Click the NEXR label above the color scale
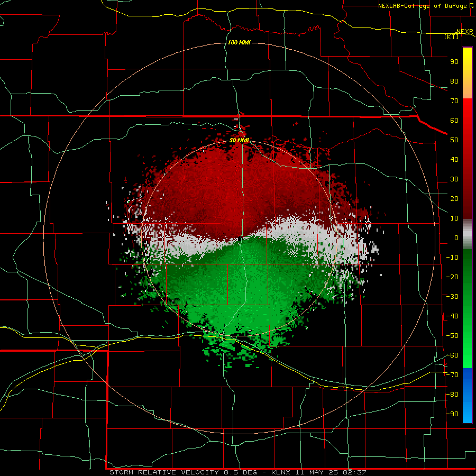The width and height of the screenshot is (476, 476). [x=464, y=32]
